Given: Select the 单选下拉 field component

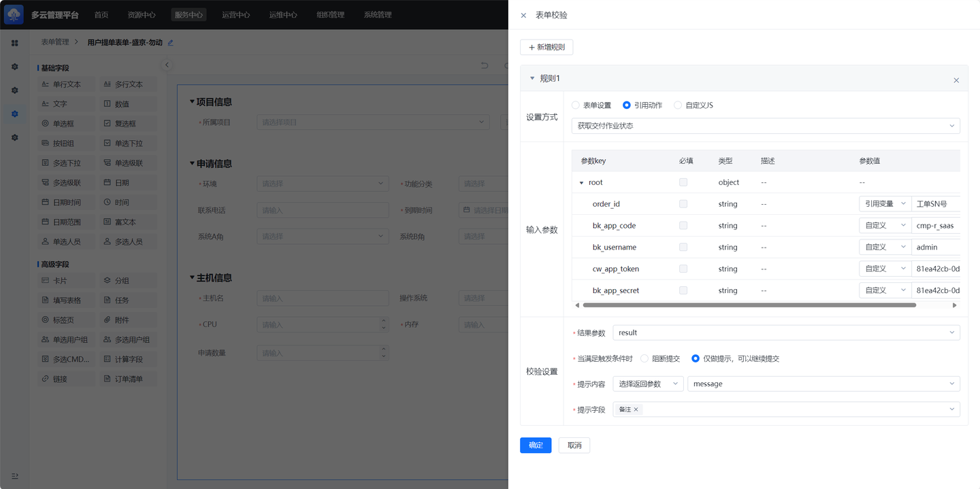Looking at the screenshot, I should pyautogui.click(x=128, y=144).
